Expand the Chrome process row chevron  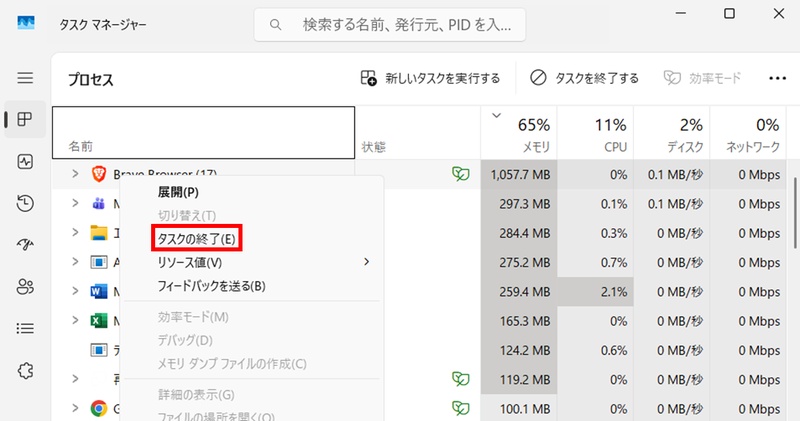tap(75, 408)
